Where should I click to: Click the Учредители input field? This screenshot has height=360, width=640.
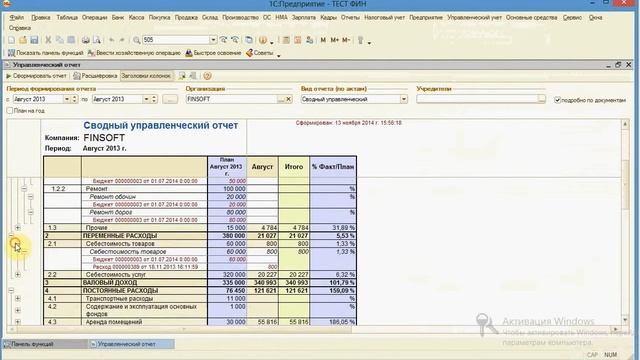coord(477,99)
